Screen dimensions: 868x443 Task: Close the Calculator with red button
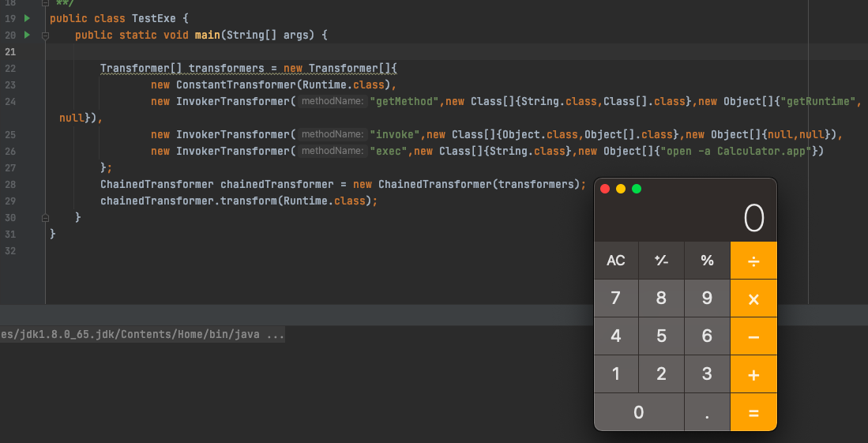coord(605,189)
